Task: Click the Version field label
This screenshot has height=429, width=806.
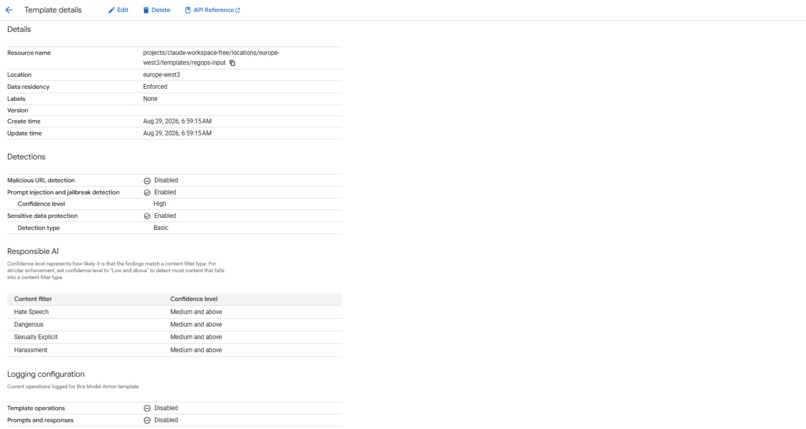Action: 17,110
